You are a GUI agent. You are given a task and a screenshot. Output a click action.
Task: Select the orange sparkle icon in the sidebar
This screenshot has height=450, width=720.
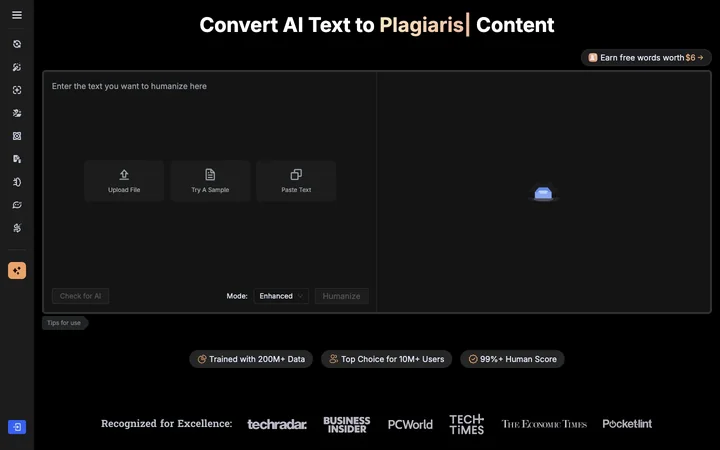point(17,270)
